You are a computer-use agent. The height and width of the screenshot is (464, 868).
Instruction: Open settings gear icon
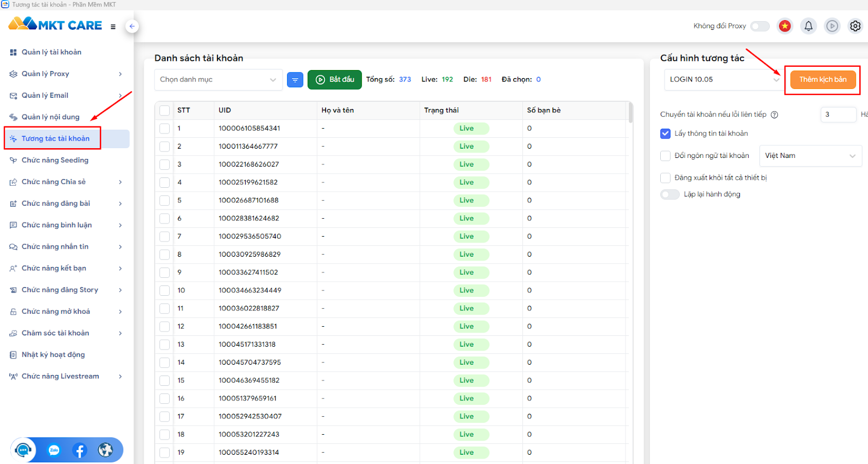[x=856, y=26]
